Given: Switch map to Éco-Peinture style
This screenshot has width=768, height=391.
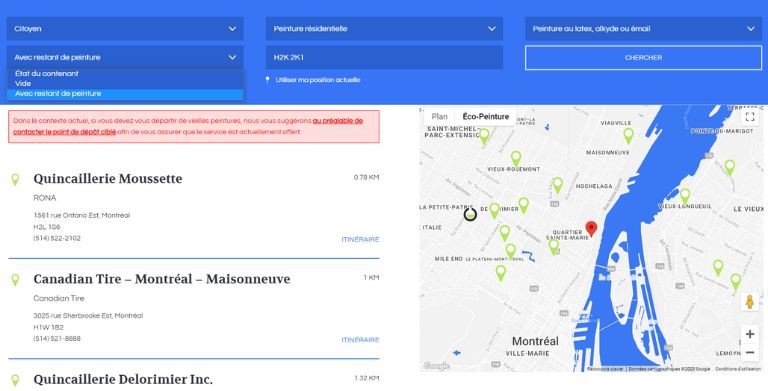Looking at the screenshot, I should (x=485, y=117).
